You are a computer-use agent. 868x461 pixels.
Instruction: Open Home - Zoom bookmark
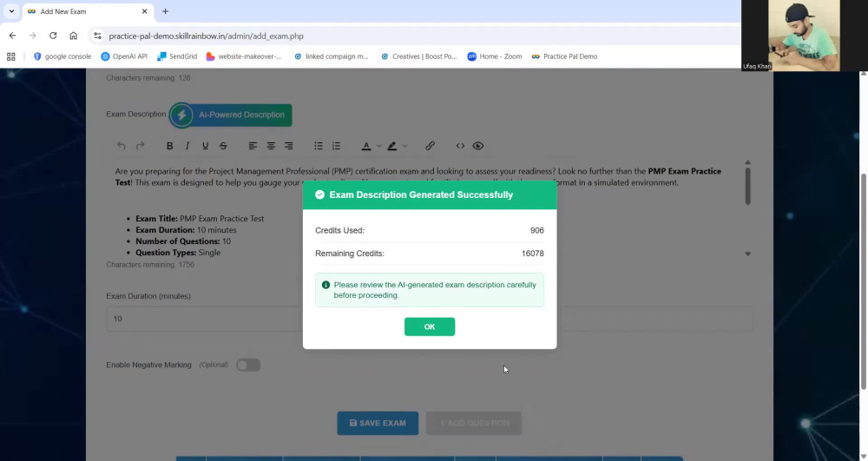tap(495, 56)
